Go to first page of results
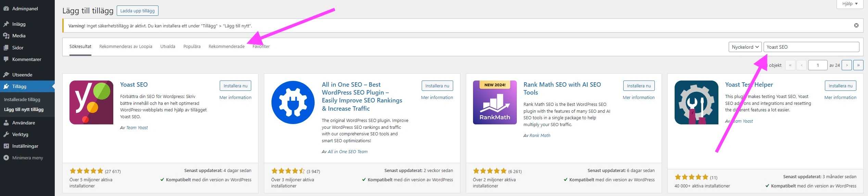 point(790,65)
